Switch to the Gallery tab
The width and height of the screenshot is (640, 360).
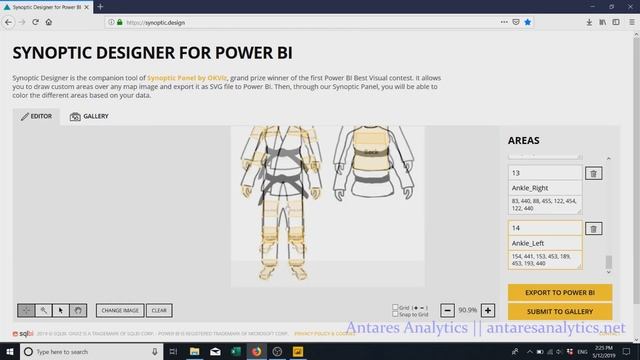89,116
